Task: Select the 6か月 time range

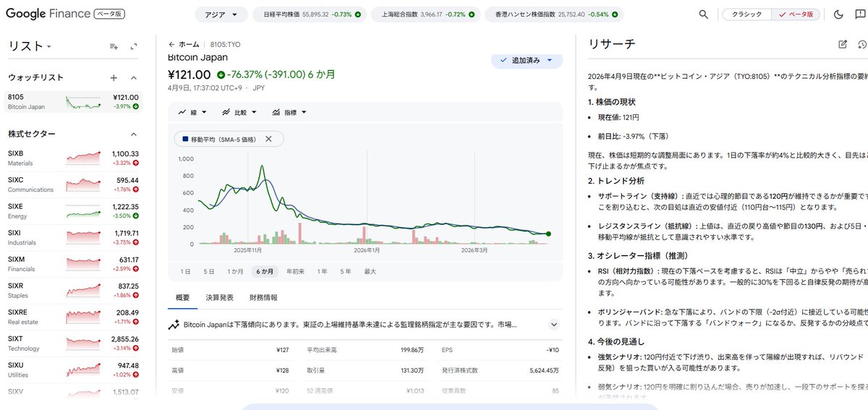Action: [x=265, y=271]
